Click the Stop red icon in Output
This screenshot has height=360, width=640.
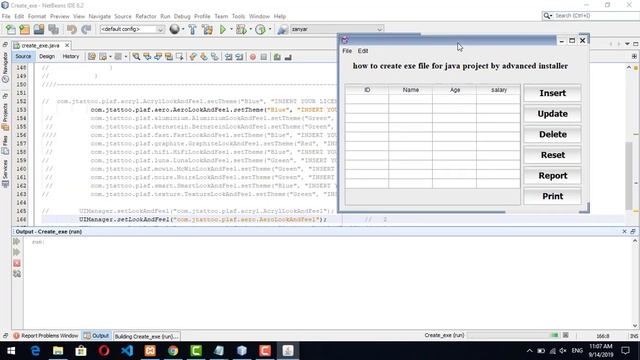pyautogui.click(x=17, y=263)
